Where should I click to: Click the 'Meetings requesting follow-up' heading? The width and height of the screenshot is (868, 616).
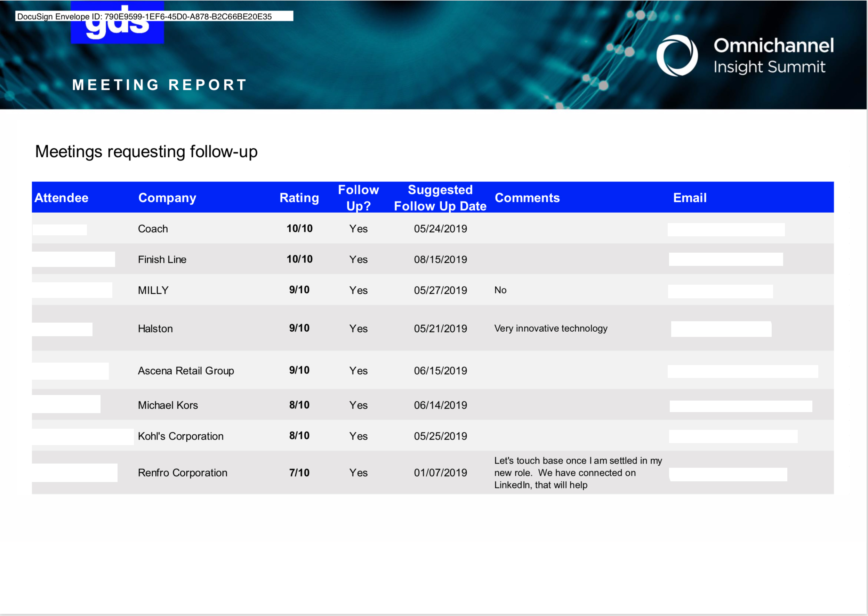146,152
